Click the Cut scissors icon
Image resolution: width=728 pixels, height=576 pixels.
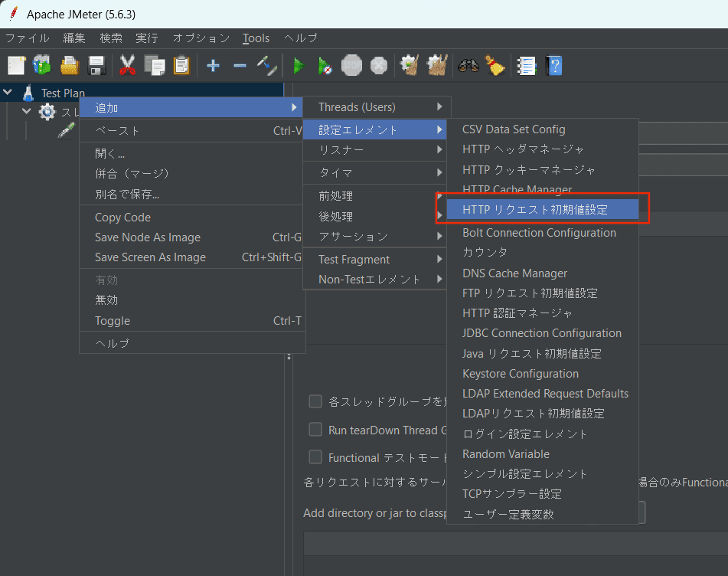(127, 65)
